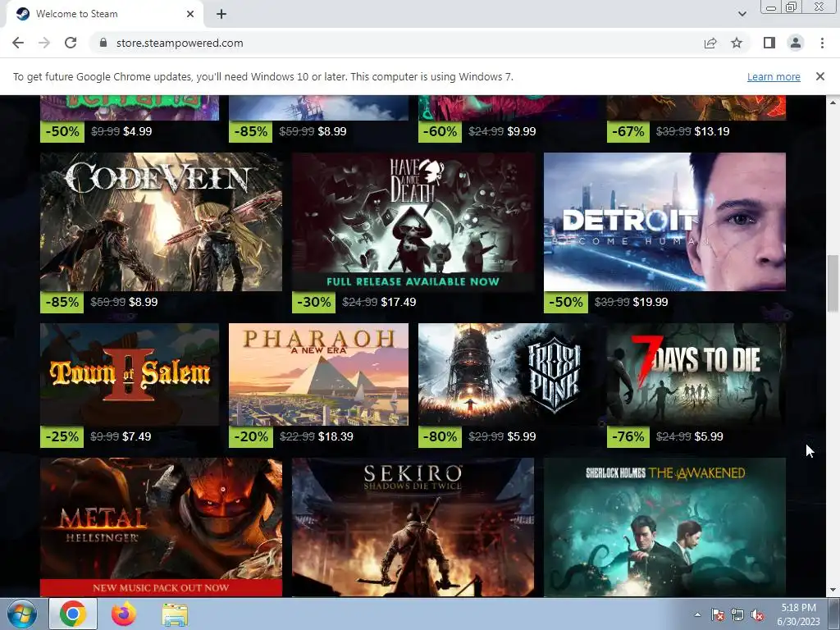Select the Welcome to Steam tab
The image size is (840, 630).
tap(105, 14)
